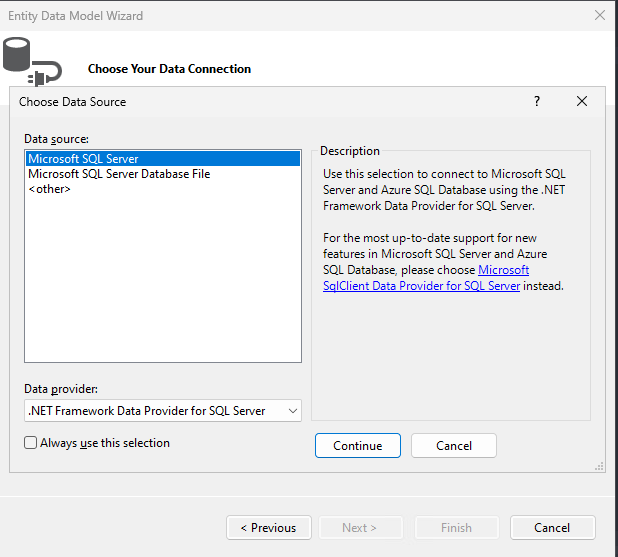Click the wizard's Finish button
618x557 pixels.
[457, 527]
